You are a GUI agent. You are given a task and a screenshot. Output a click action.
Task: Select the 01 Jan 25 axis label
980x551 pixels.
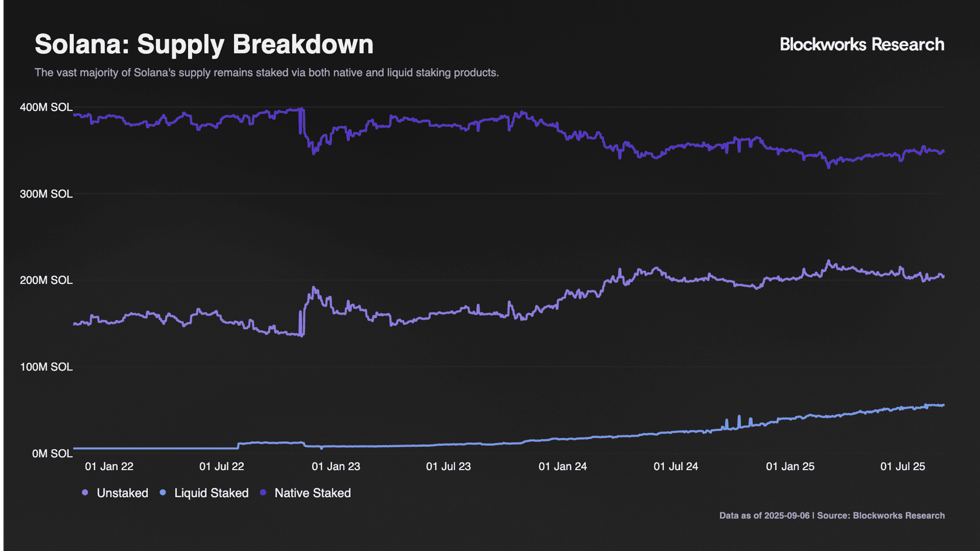(790, 466)
